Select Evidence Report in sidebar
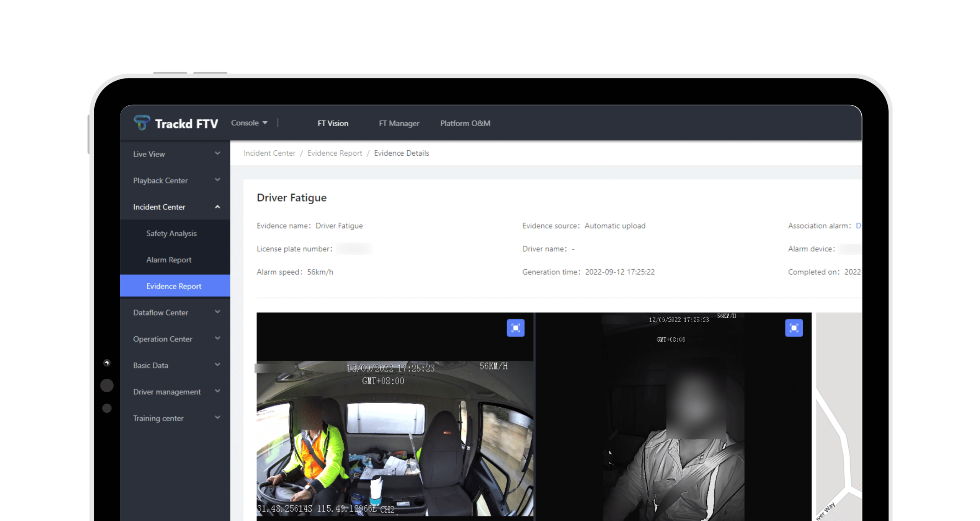 173,286
